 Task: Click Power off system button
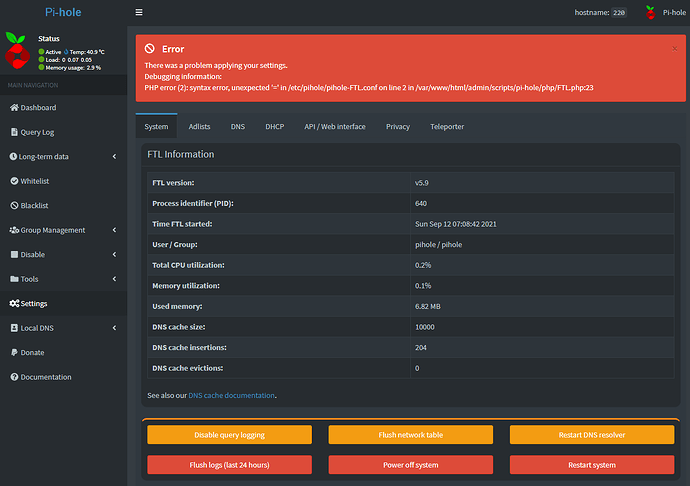pos(411,465)
